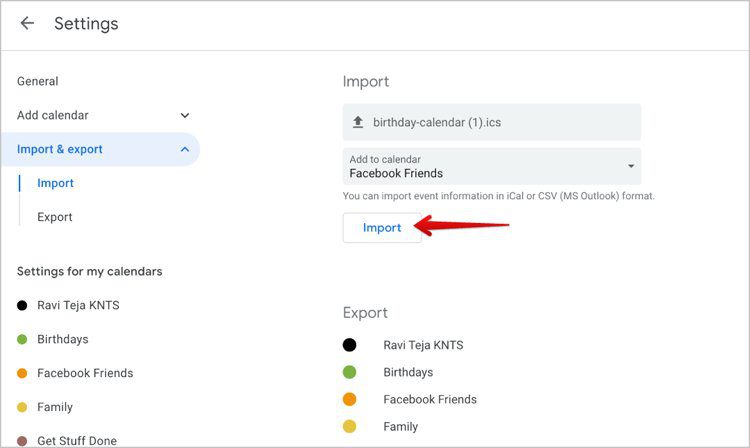
Task: Click the Settings for my calendars heading
Action: [x=89, y=272]
